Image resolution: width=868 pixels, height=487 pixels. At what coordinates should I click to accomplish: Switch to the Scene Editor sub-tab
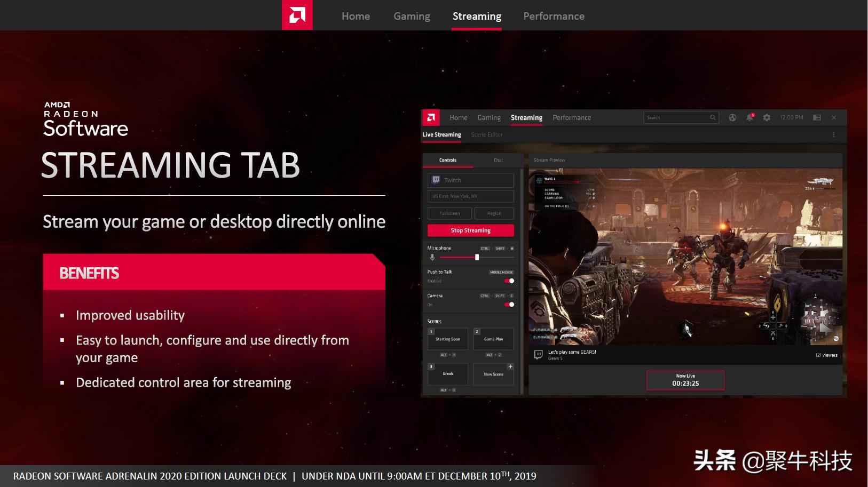click(x=487, y=134)
